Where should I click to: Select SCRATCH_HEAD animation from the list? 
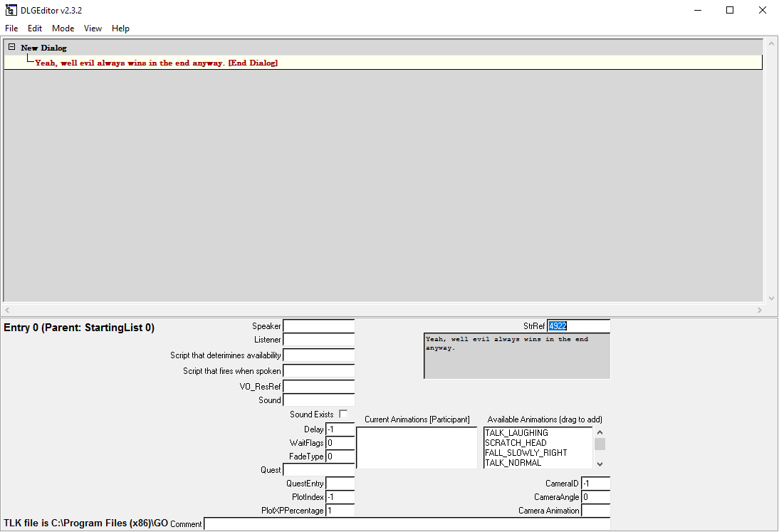pos(516,443)
